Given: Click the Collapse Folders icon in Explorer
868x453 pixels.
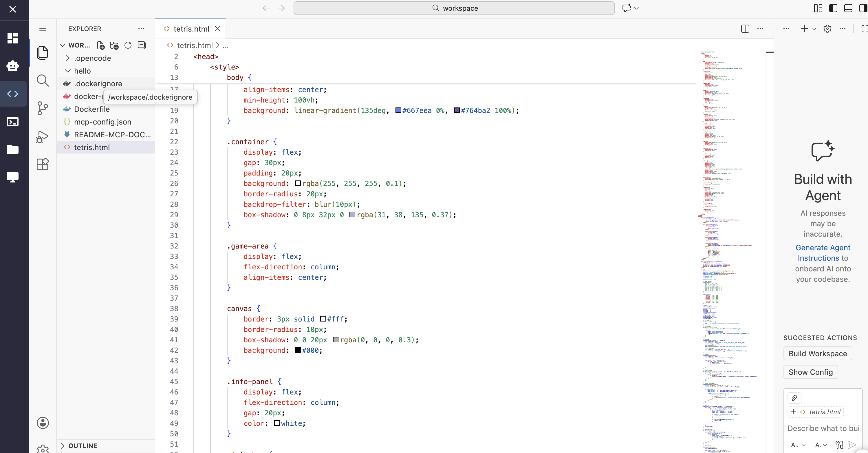Looking at the screenshot, I should pos(142,45).
